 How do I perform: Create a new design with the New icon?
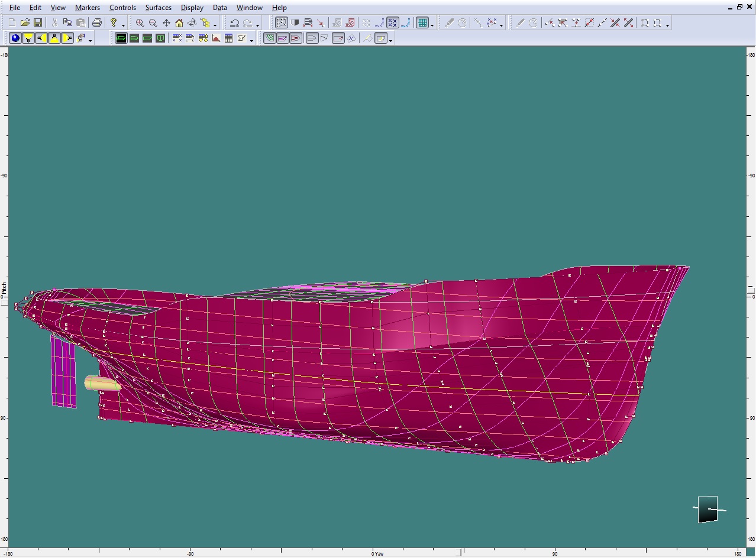tap(12, 23)
